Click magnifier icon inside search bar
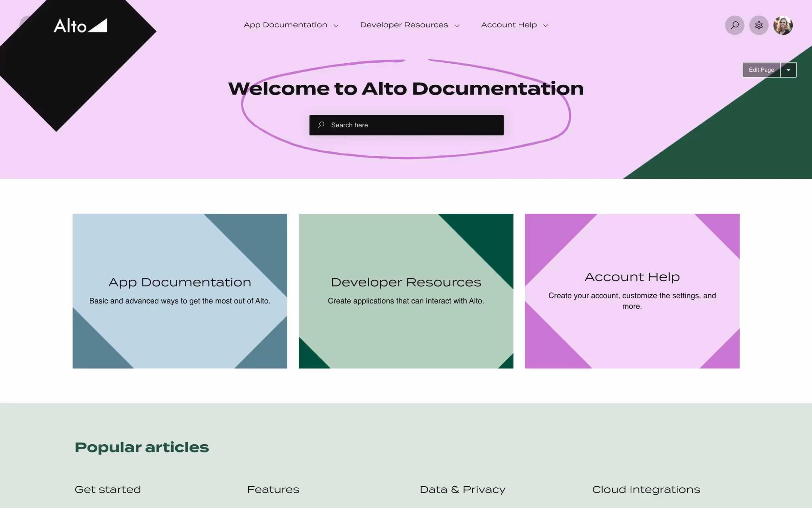Viewport: 812px width, 508px height. coord(321,125)
